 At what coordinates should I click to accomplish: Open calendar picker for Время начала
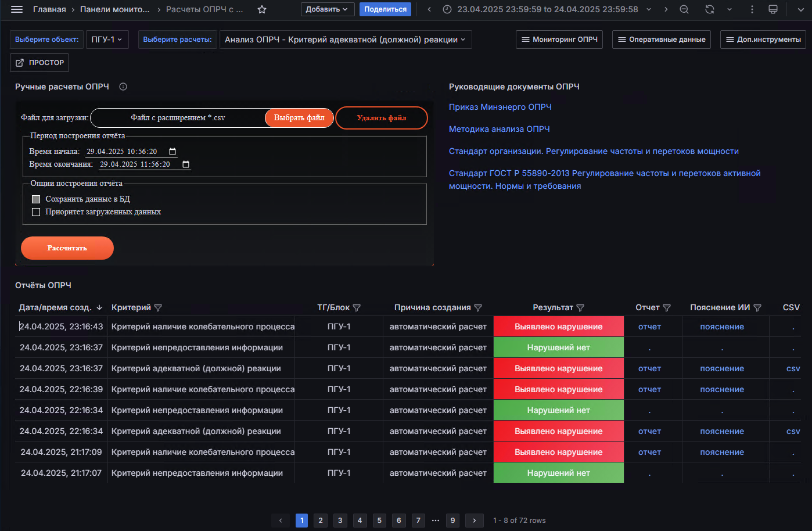(173, 152)
